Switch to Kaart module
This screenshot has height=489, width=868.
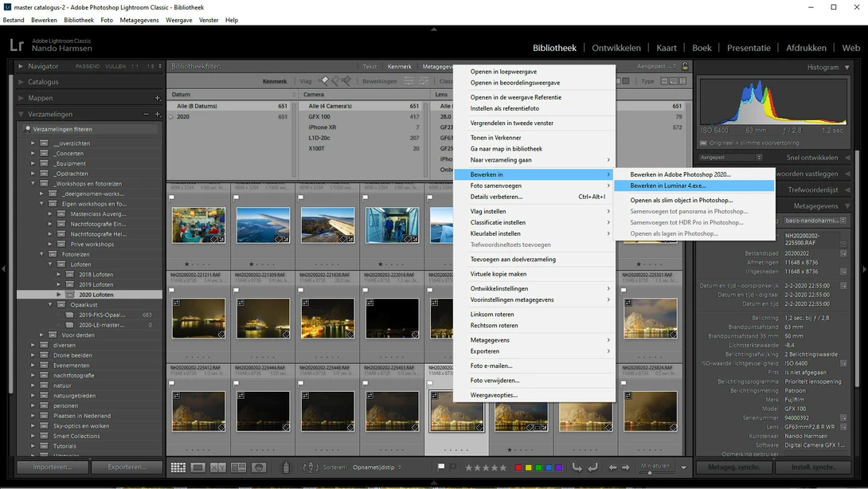pyautogui.click(x=667, y=48)
